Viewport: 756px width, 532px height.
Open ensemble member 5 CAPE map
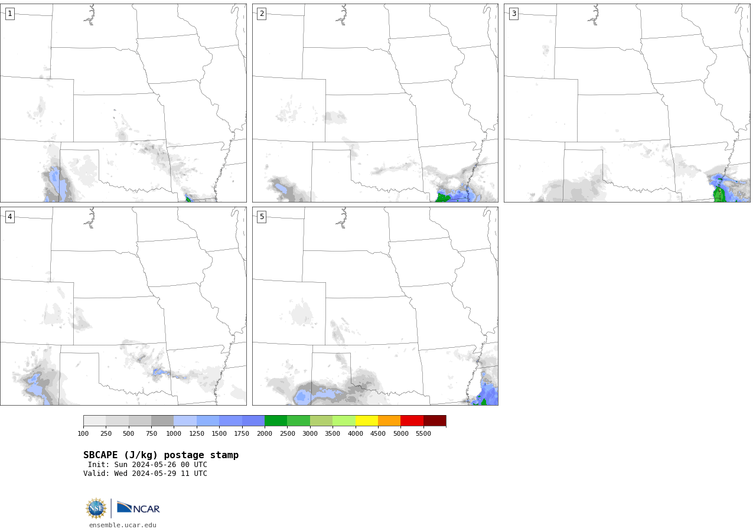pyautogui.click(x=375, y=306)
